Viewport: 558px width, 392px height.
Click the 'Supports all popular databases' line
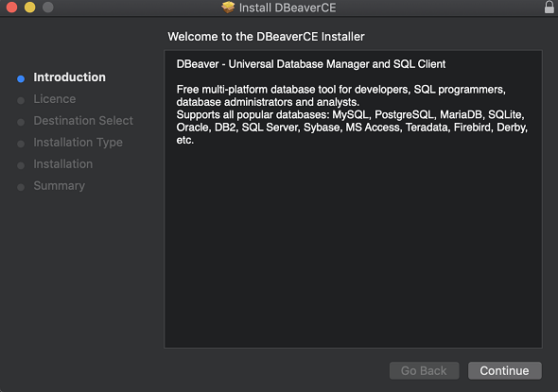(x=351, y=115)
